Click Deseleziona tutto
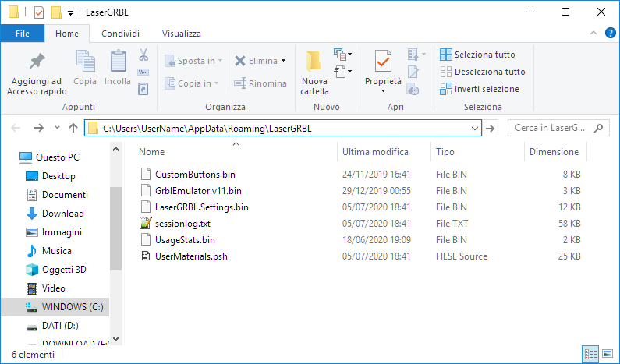620x364 pixels. pos(483,72)
